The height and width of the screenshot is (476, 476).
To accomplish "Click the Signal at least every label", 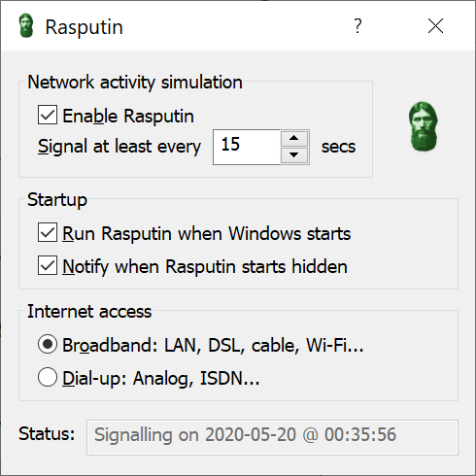I will tap(119, 147).
